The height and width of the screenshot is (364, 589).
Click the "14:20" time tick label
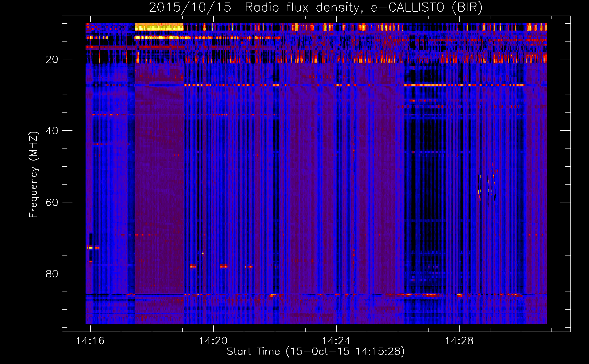pyautogui.click(x=213, y=341)
